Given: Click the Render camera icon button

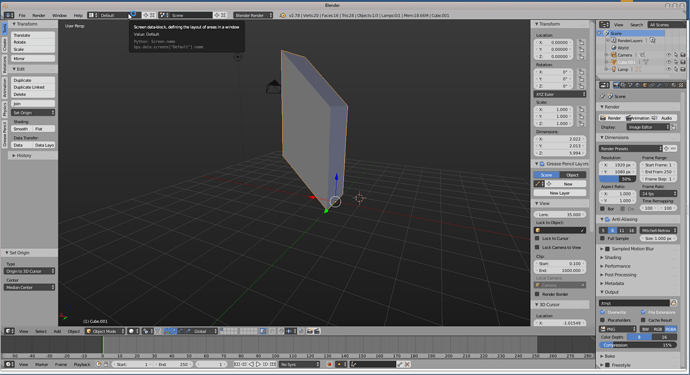Looking at the screenshot, I should pyautogui.click(x=612, y=118).
